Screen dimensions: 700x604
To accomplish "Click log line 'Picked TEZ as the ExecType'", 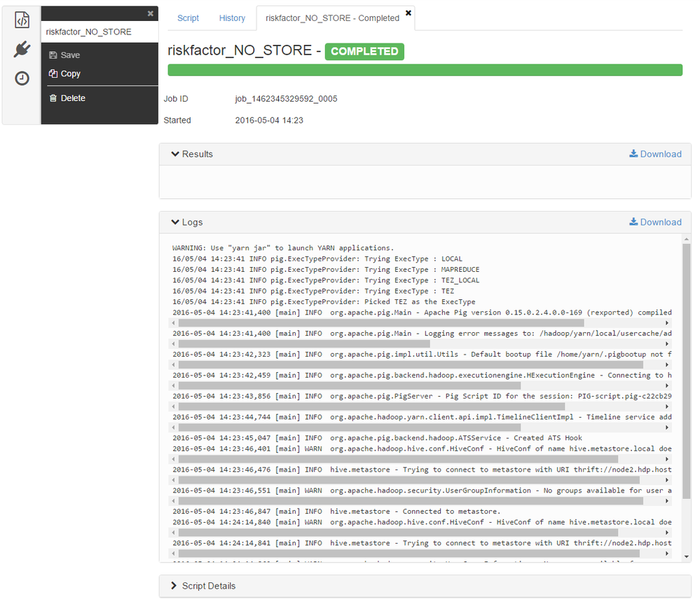I will 324,302.
